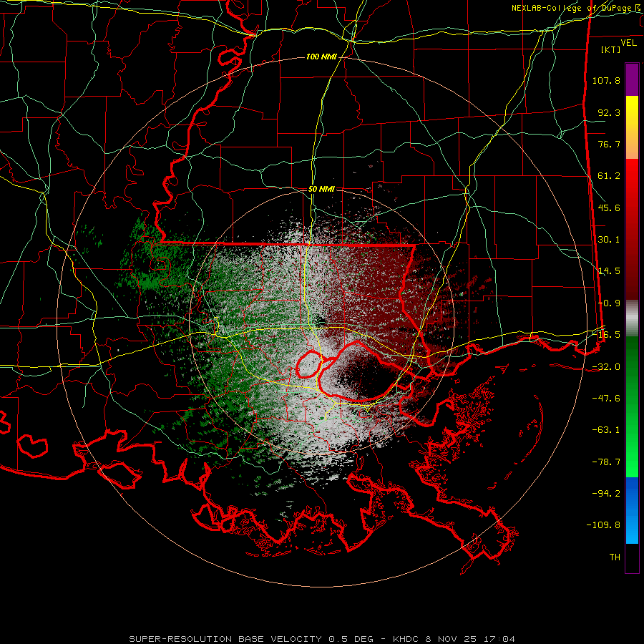The width and height of the screenshot is (644, 644).
Task: Click the 92.3 velocity scale value
Action: pyautogui.click(x=609, y=112)
